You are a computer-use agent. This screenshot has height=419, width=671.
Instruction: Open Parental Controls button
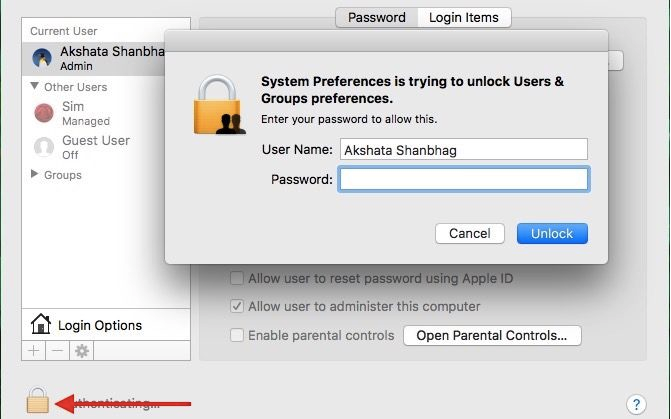(x=492, y=336)
